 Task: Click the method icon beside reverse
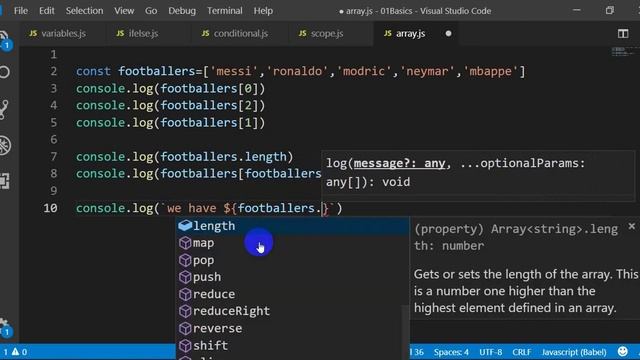pyautogui.click(x=185, y=328)
